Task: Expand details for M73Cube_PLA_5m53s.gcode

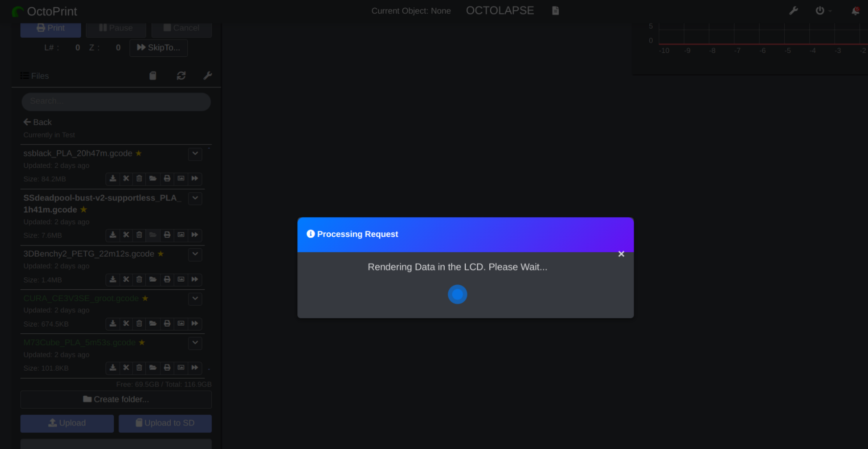Action: click(195, 343)
